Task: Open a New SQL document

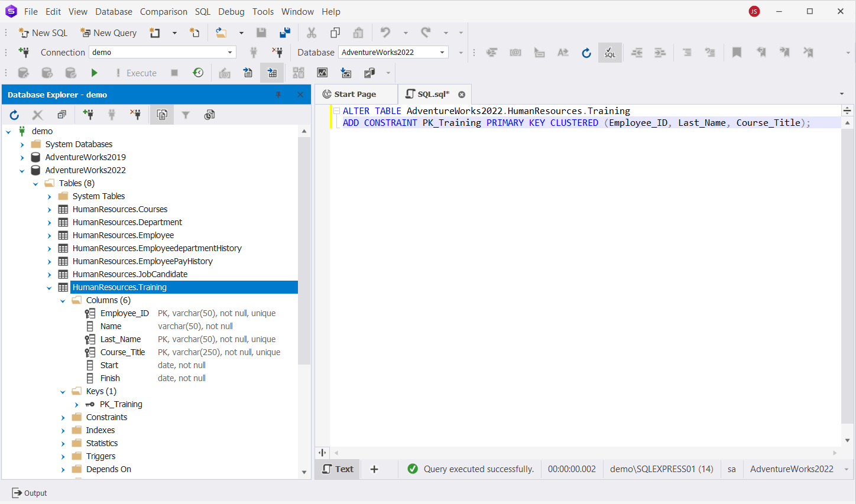Action: point(43,32)
